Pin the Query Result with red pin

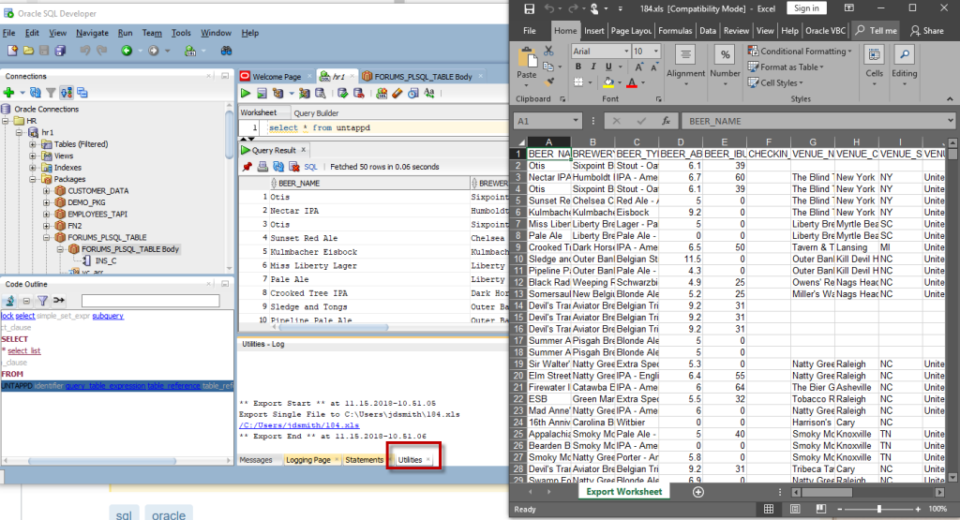click(247, 167)
